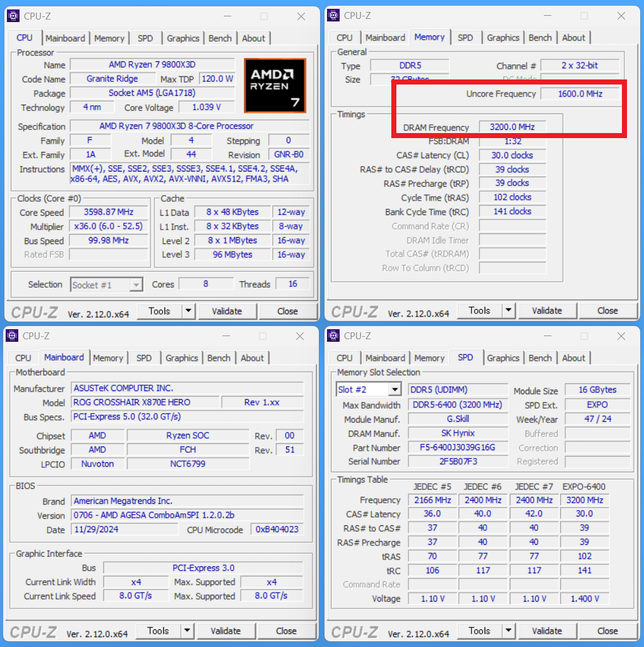Viewport: 644px width, 647px height.
Task: Click the model 'ROG CROSSHAIR X870E HERO'
Action: [x=145, y=402]
